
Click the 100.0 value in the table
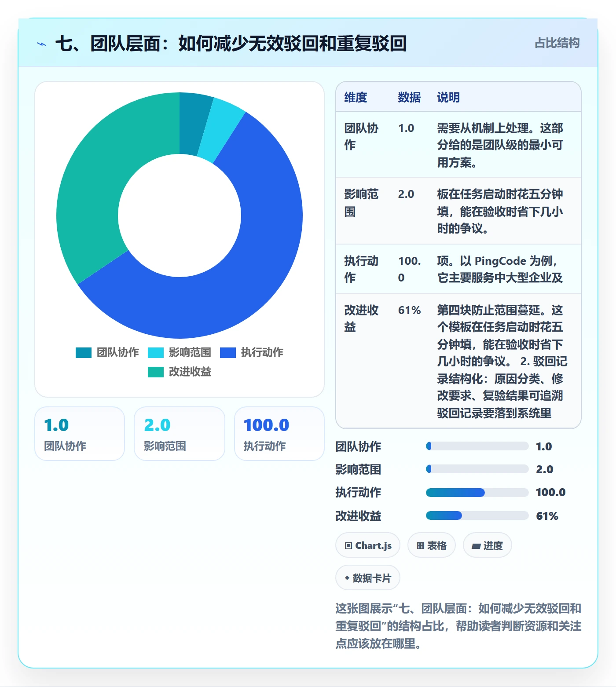point(410,269)
